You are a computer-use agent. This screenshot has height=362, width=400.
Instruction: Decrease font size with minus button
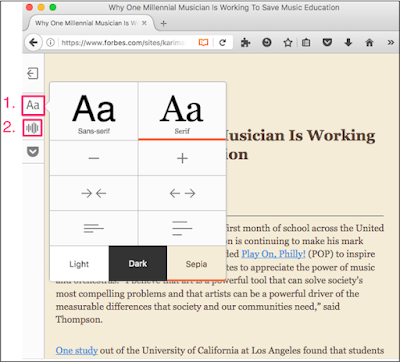[94, 158]
